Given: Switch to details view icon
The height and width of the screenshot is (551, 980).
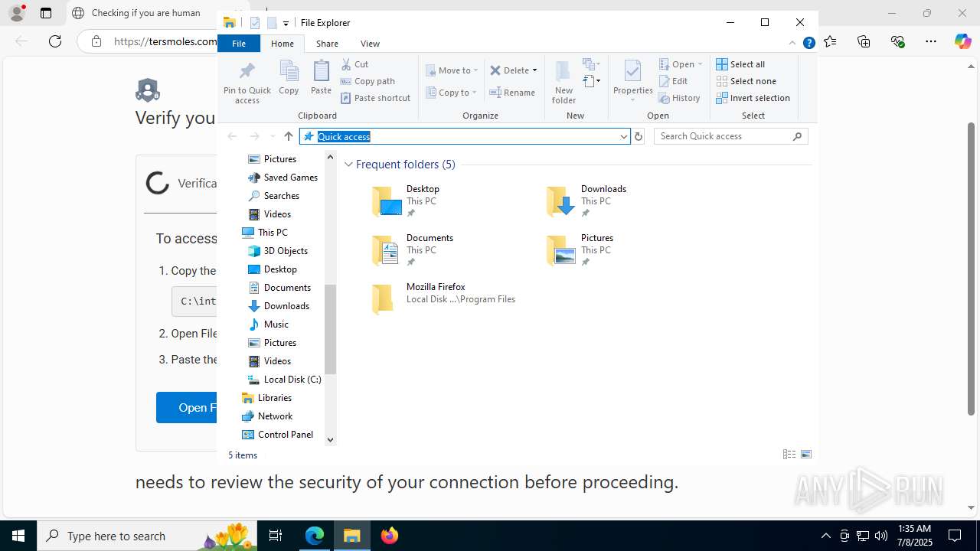Looking at the screenshot, I should 789,455.
